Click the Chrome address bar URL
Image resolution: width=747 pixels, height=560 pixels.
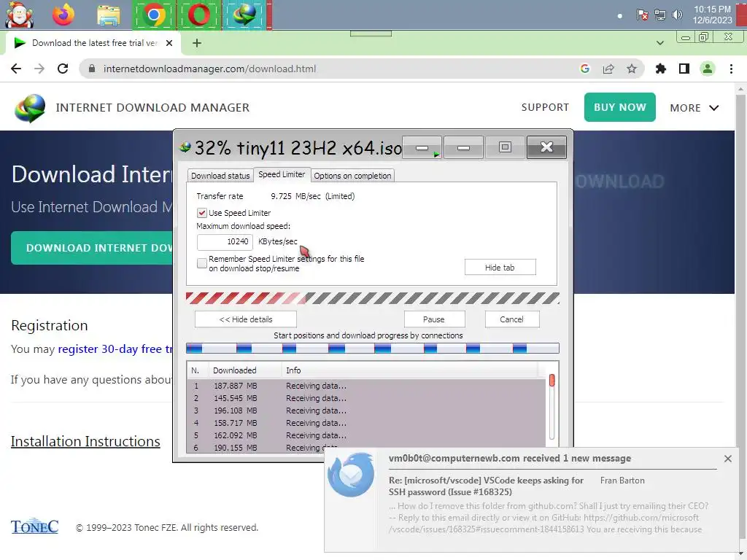pos(209,69)
